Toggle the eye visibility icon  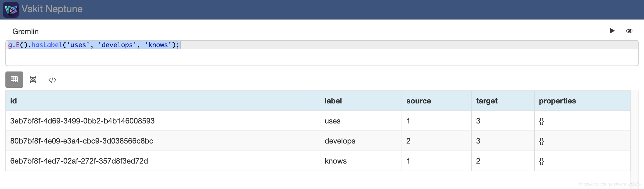[629, 31]
